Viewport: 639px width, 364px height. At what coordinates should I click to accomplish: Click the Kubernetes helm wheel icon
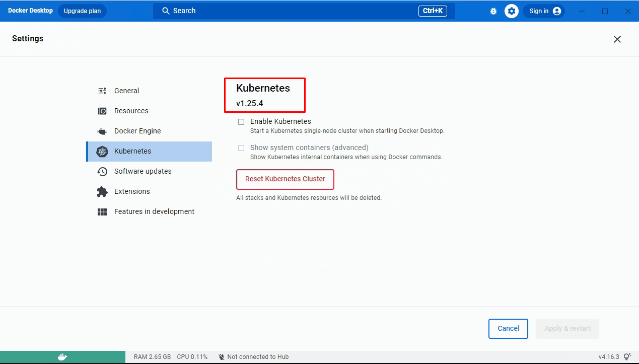click(102, 151)
